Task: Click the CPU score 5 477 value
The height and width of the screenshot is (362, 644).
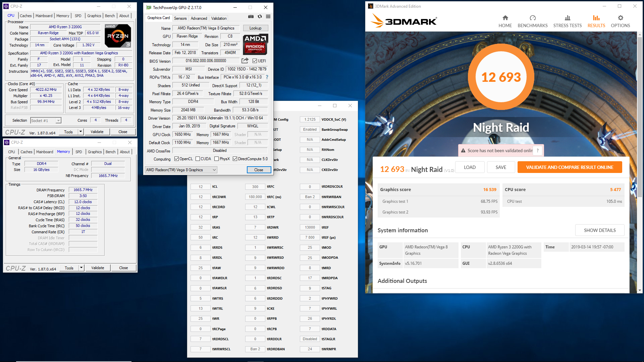Action: click(615, 190)
